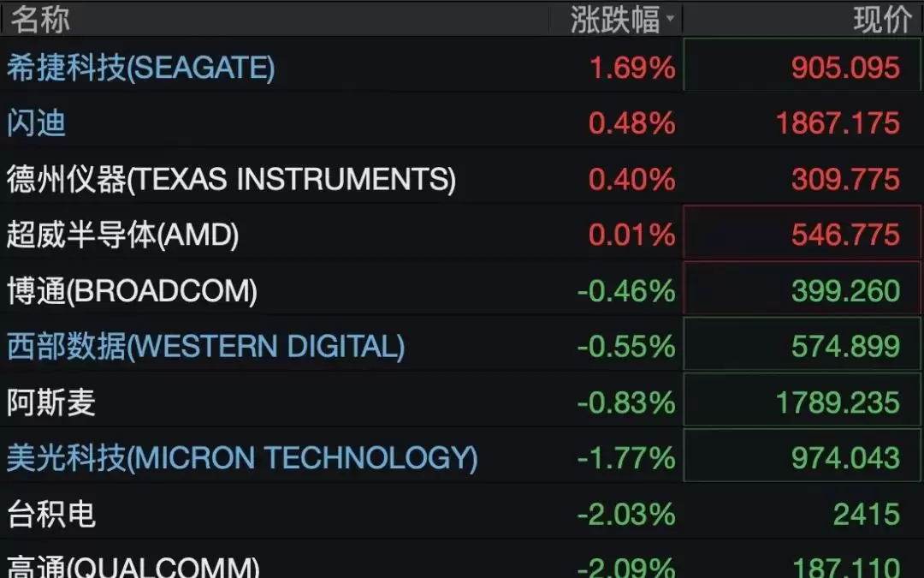Click the 1.69% change value for Seagate
The height and width of the screenshot is (578, 924).
[632, 68]
